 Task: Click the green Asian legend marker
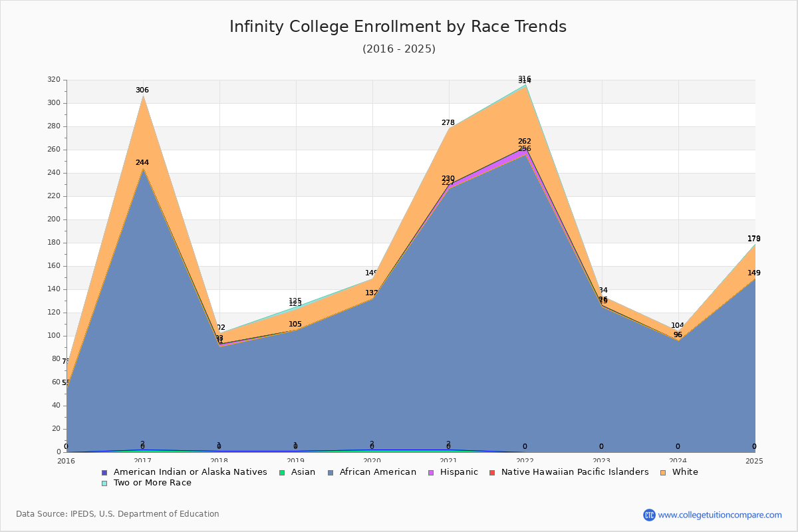[281, 472]
